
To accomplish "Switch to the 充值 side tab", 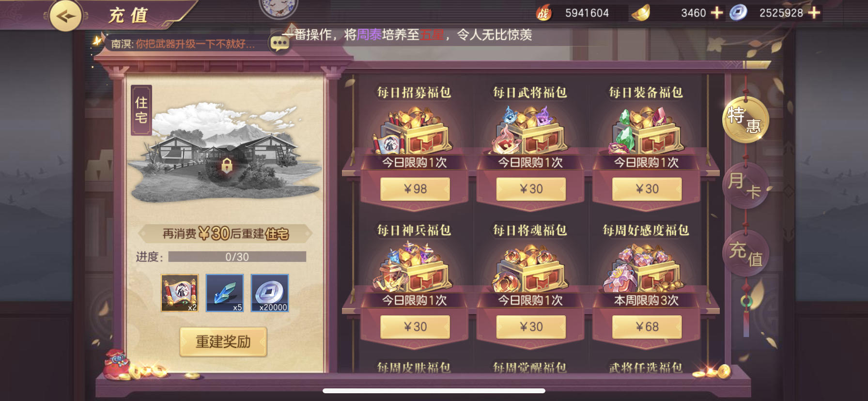I will [746, 253].
